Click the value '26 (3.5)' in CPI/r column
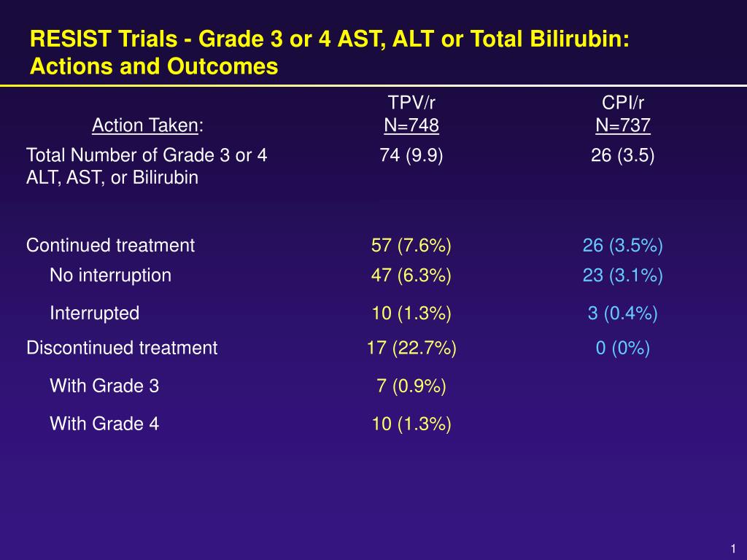 [x=622, y=155]
